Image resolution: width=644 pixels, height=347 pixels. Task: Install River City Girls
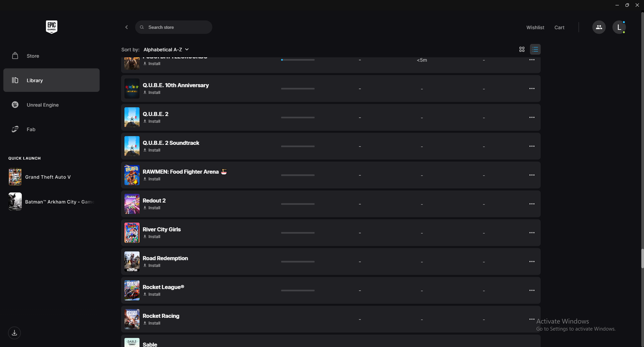pos(152,236)
